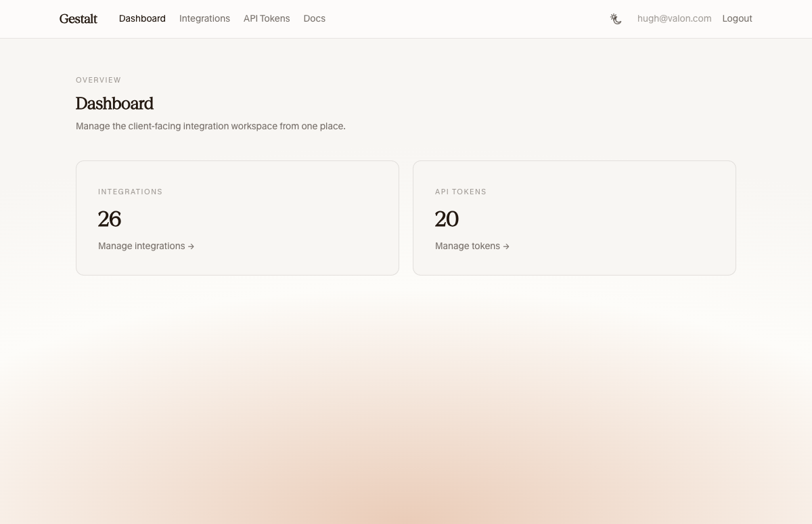
Task: Follow the Manage tokens link
Action: coord(468,246)
